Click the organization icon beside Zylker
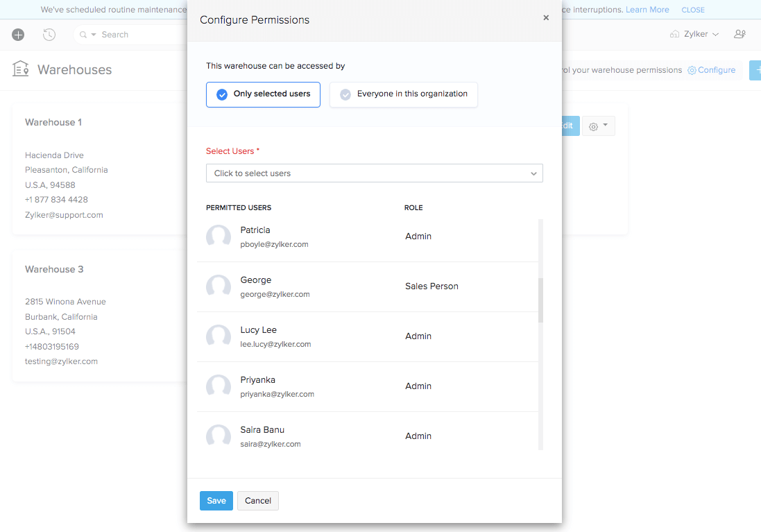The width and height of the screenshot is (761, 532). point(674,33)
